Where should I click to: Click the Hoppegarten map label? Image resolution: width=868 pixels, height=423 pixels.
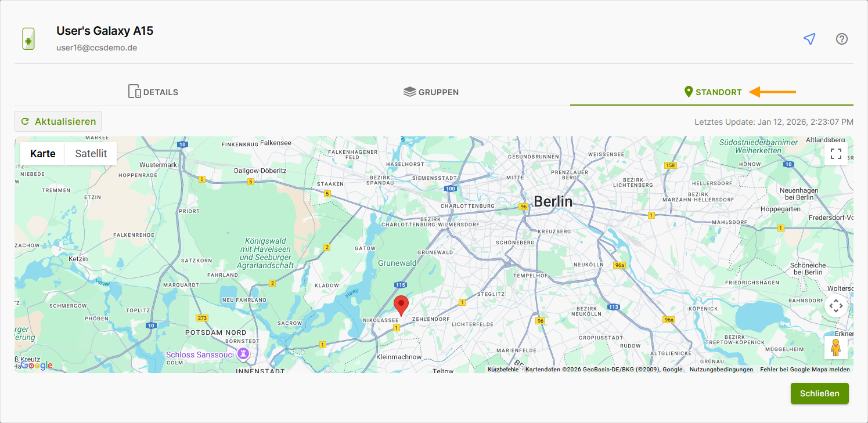click(780, 209)
